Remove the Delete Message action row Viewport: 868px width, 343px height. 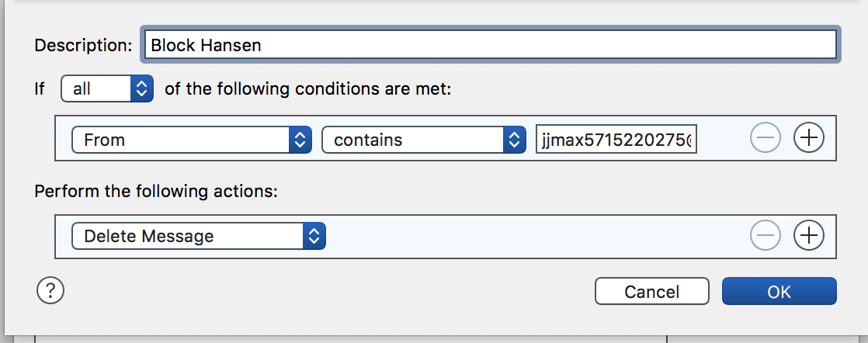(765, 235)
